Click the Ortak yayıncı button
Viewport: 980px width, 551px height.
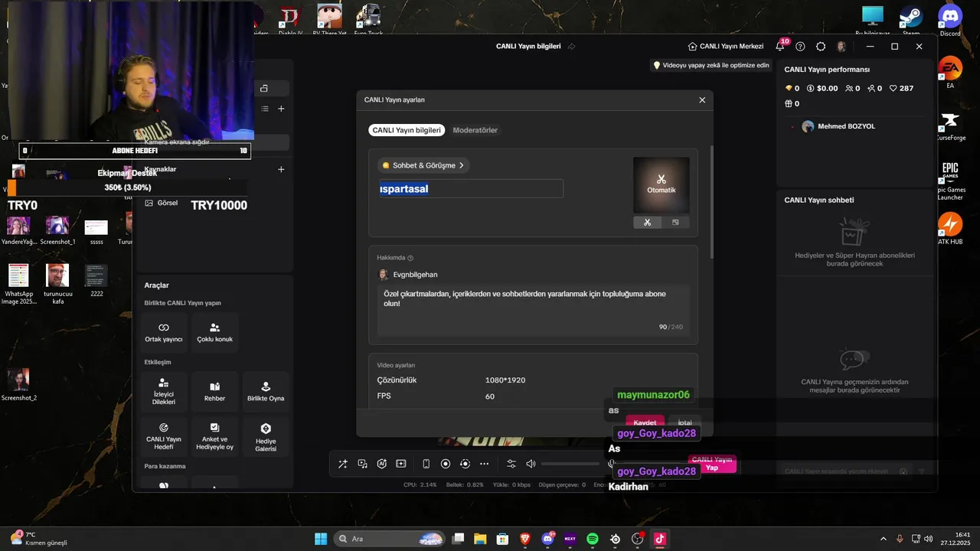(163, 332)
